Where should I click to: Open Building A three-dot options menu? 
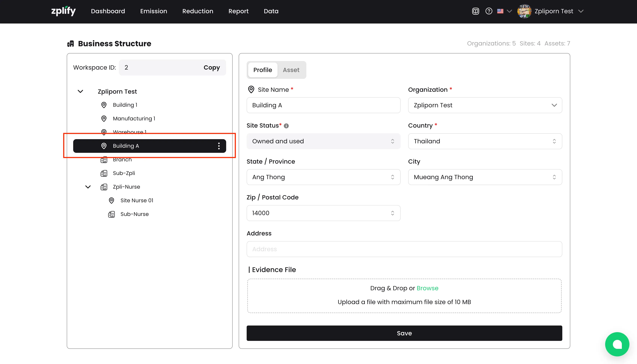219,146
